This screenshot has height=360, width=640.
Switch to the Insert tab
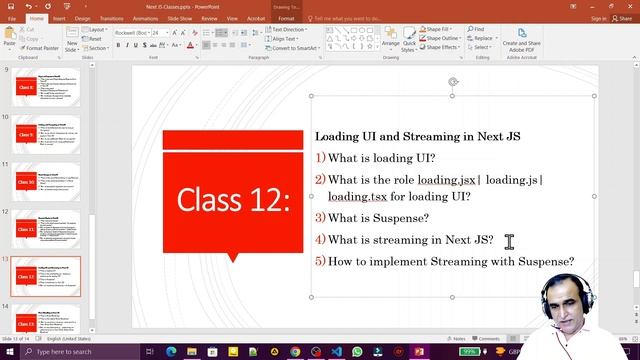[59, 19]
